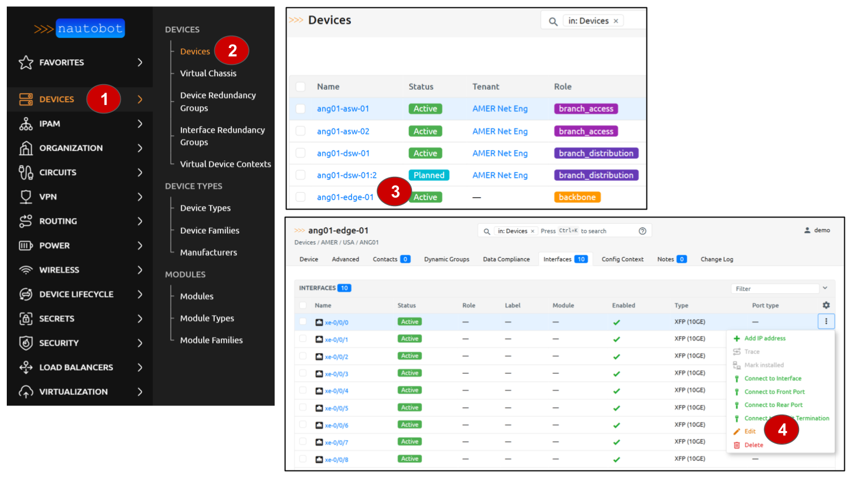Screen dimensions: 868x488
Task: Switch to the Config Context tab
Action: (x=622, y=259)
